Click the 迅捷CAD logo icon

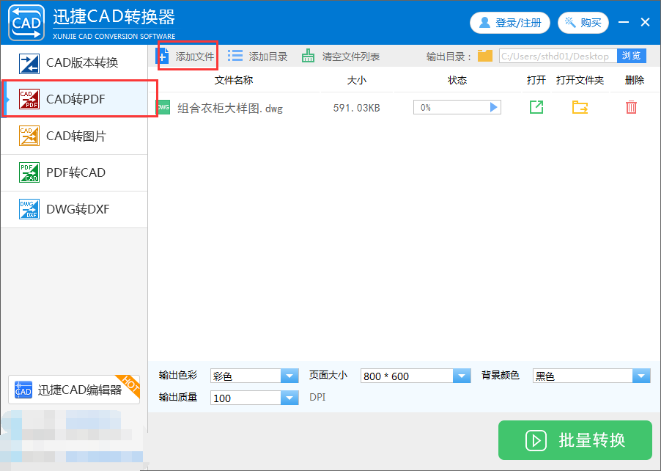(x=24, y=21)
